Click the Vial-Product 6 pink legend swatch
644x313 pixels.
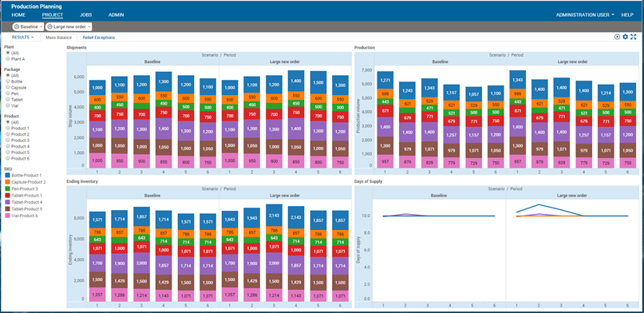pyautogui.click(x=7, y=216)
